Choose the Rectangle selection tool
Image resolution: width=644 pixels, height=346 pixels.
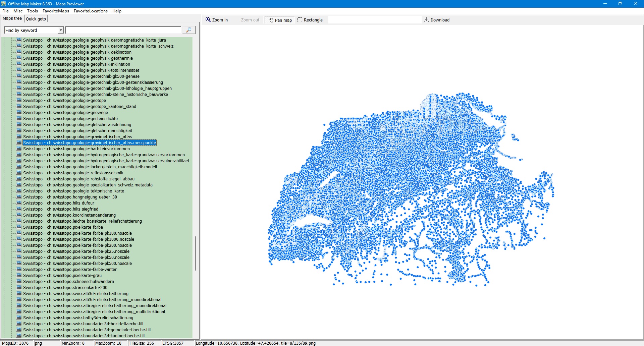tap(310, 20)
